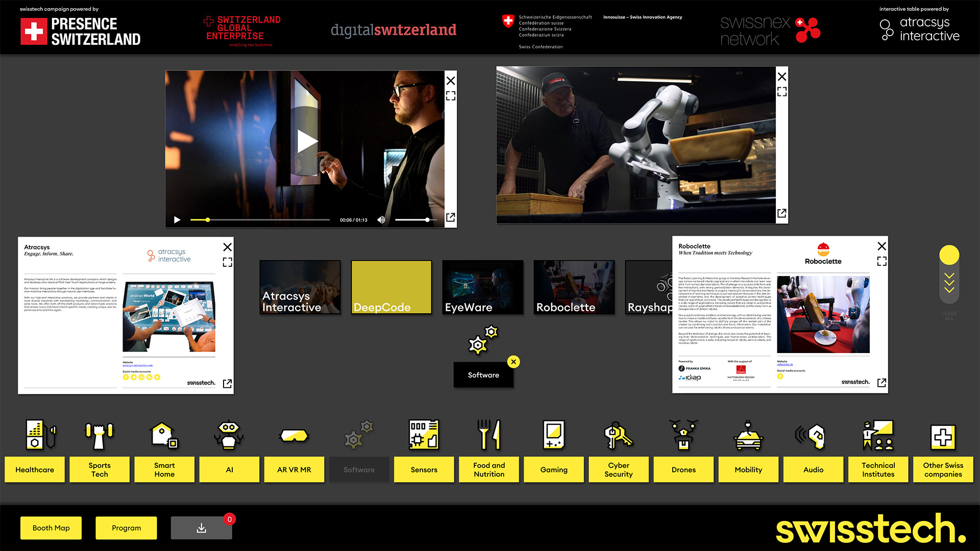Image resolution: width=980 pixels, height=551 pixels.
Task: Open Roboclette info card externally
Action: pyautogui.click(x=881, y=383)
